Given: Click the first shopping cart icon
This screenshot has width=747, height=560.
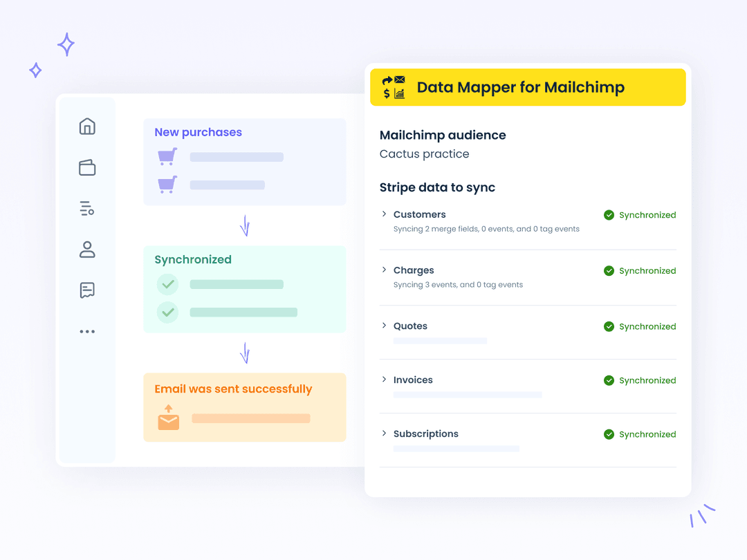Looking at the screenshot, I should click(x=167, y=157).
